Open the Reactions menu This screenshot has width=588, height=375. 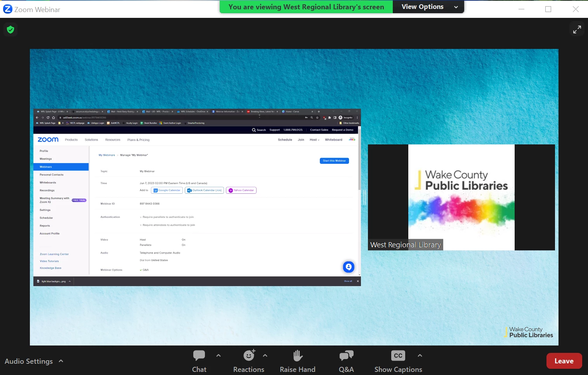pyautogui.click(x=249, y=361)
